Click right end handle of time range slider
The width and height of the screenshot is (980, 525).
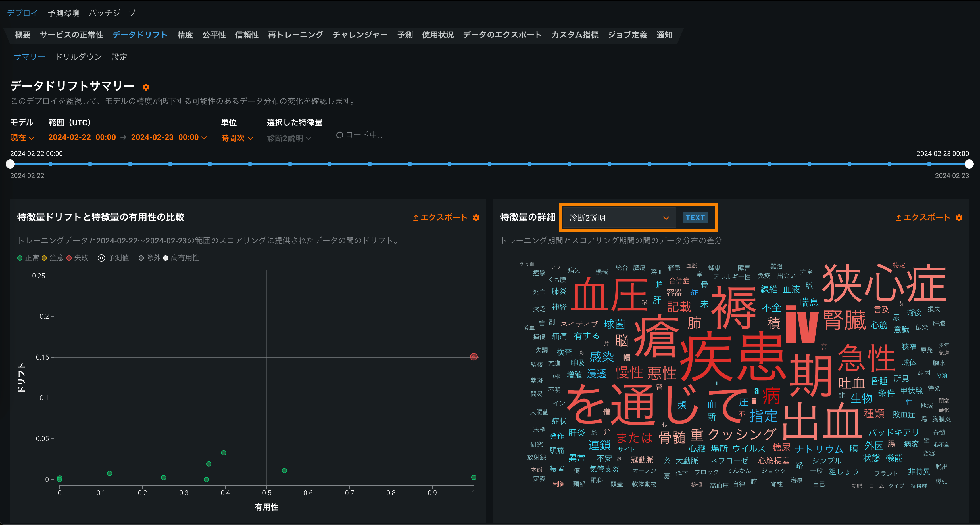click(969, 164)
